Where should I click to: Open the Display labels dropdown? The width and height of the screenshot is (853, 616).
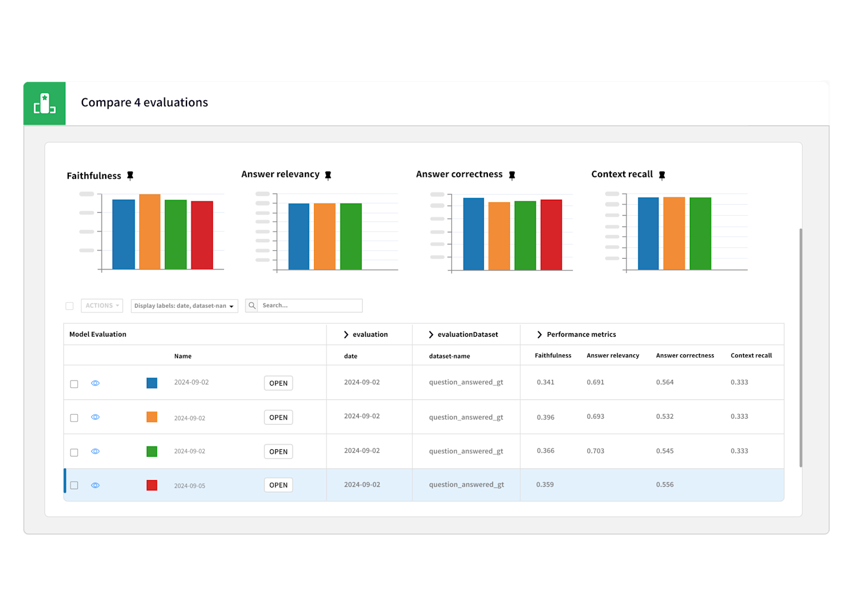coord(184,305)
